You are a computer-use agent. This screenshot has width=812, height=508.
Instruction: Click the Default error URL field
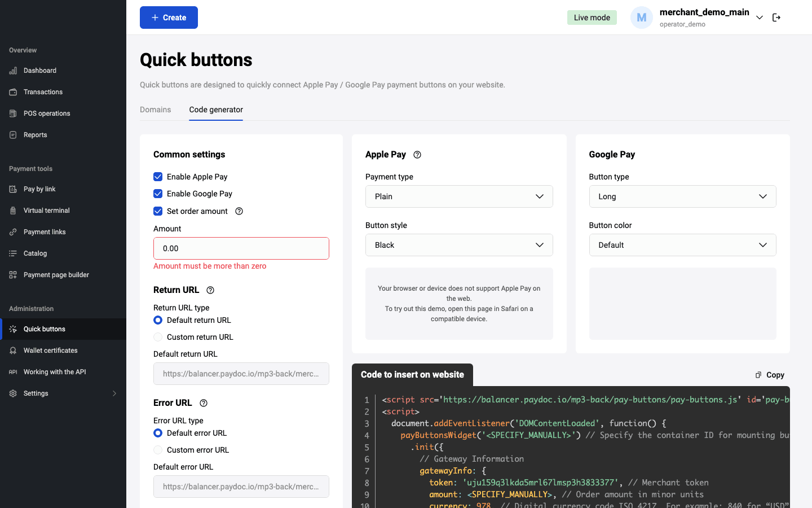coord(241,487)
